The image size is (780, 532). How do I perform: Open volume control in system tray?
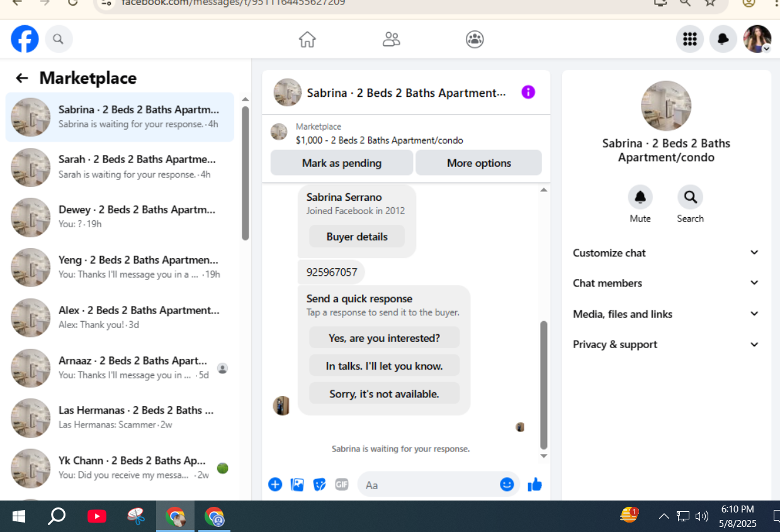pyautogui.click(x=702, y=517)
